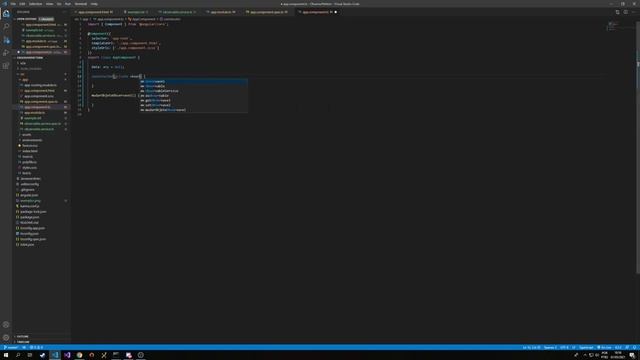Open Visual Studio purple icon on taskbar
The width and height of the screenshot is (640, 360).
67,355
